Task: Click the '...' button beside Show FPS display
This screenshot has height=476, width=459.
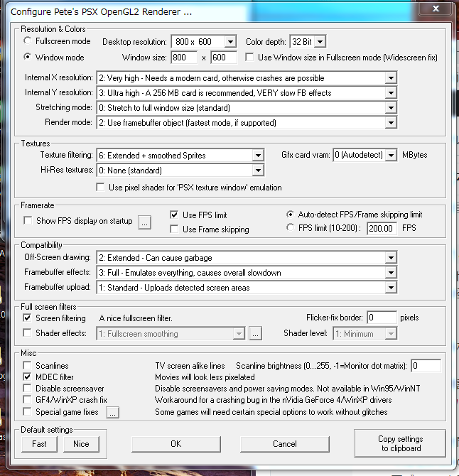Action: click(x=145, y=222)
